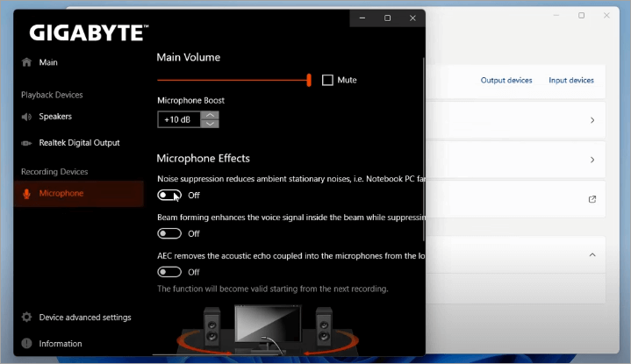
Task: Expand second chevron row in Settings window
Action: click(592, 160)
